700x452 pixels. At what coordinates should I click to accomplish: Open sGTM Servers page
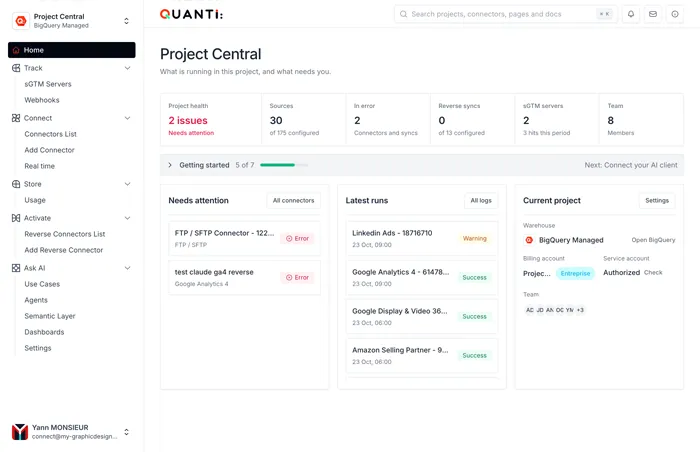coord(48,84)
